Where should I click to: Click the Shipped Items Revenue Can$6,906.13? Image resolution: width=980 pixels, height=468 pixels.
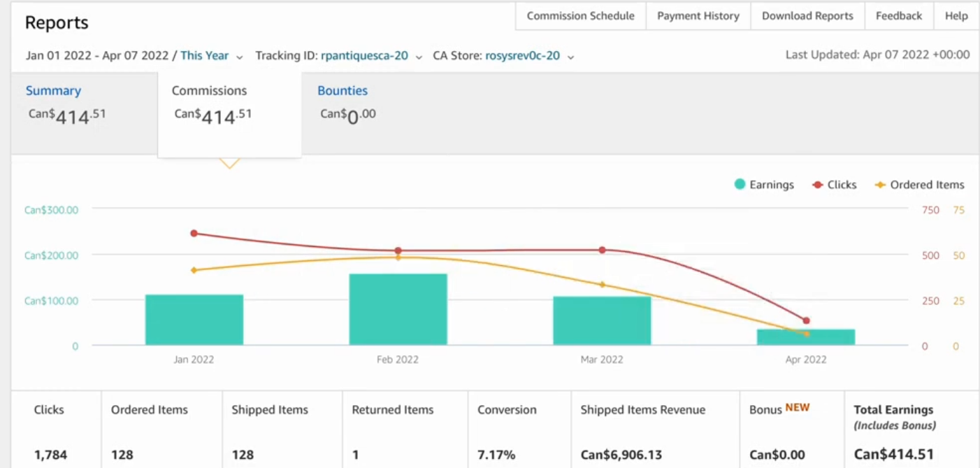pos(621,455)
